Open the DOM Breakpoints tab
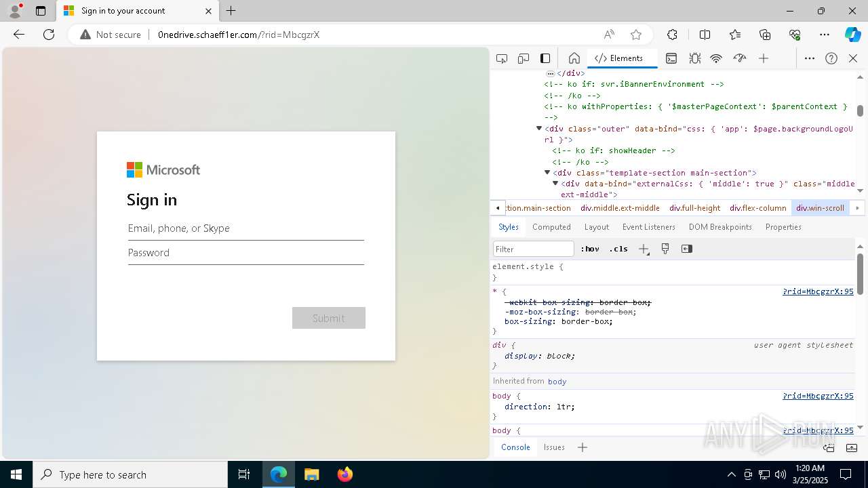Image resolution: width=868 pixels, height=488 pixels. click(x=720, y=227)
